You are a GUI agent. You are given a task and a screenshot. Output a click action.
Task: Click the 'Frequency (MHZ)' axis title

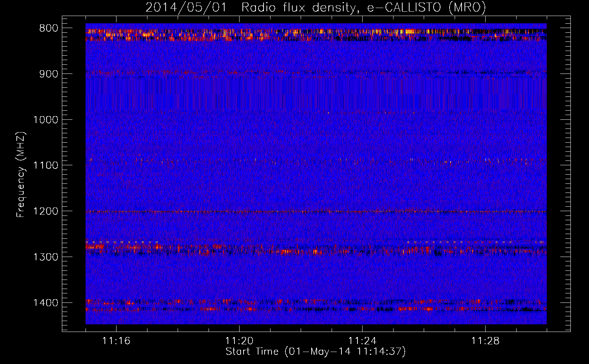point(21,174)
